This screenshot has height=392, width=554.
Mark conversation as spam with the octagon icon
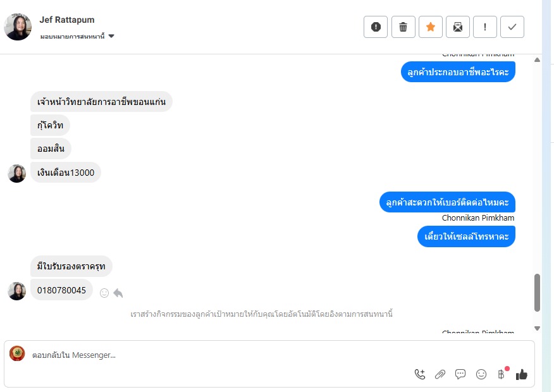coord(376,27)
